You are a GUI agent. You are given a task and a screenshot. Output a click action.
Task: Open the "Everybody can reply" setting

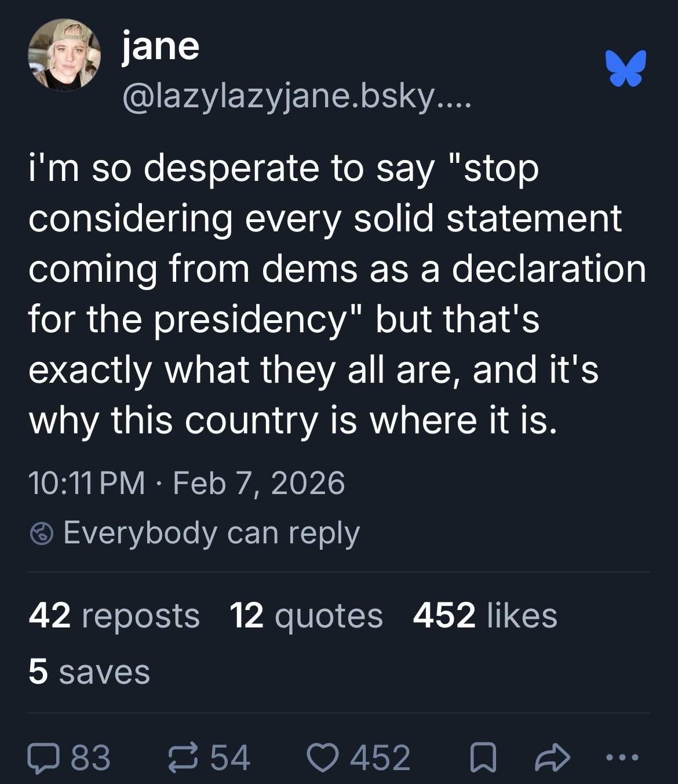[x=211, y=533]
